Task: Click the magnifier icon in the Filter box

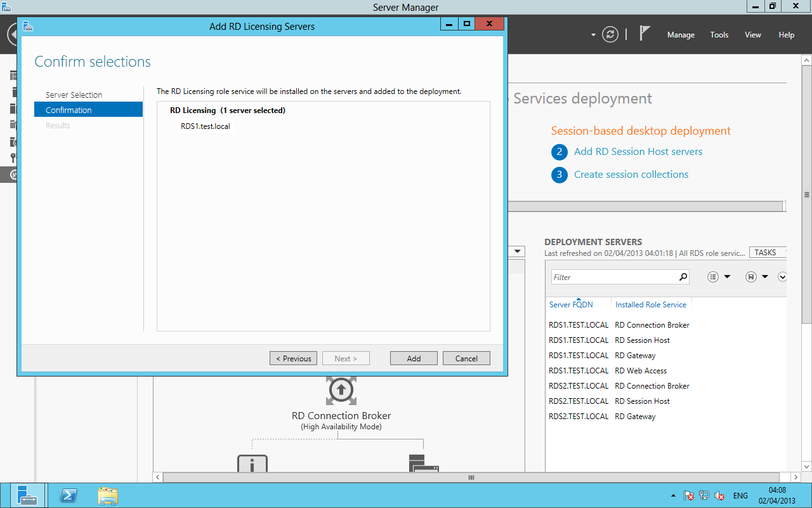Action: (x=683, y=277)
